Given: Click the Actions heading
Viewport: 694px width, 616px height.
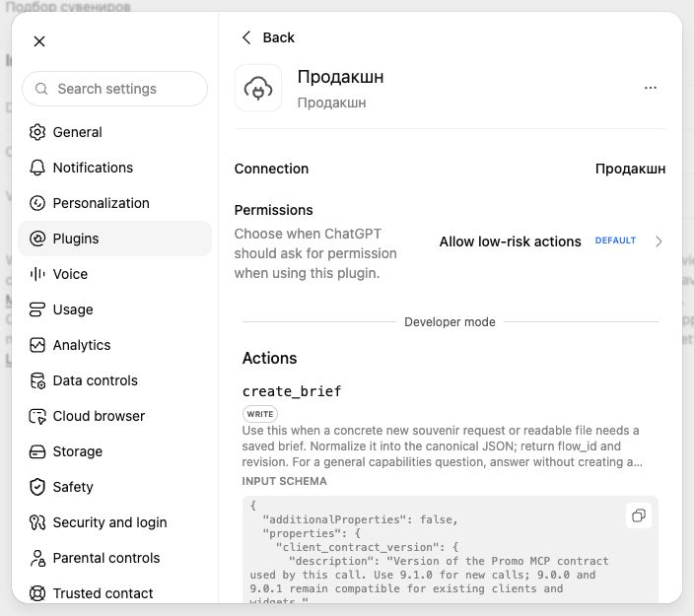Looking at the screenshot, I should [269, 358].
